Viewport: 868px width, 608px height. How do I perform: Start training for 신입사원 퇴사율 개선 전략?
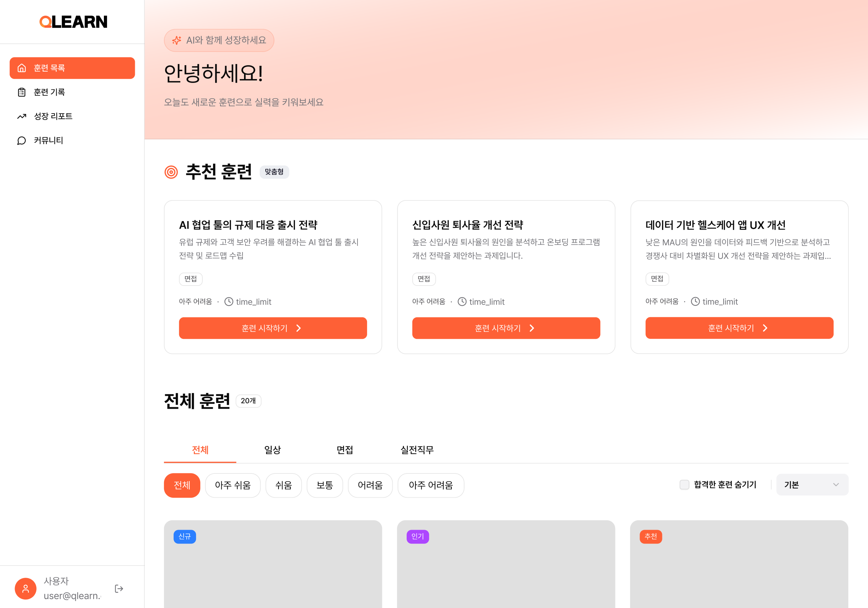506,328
